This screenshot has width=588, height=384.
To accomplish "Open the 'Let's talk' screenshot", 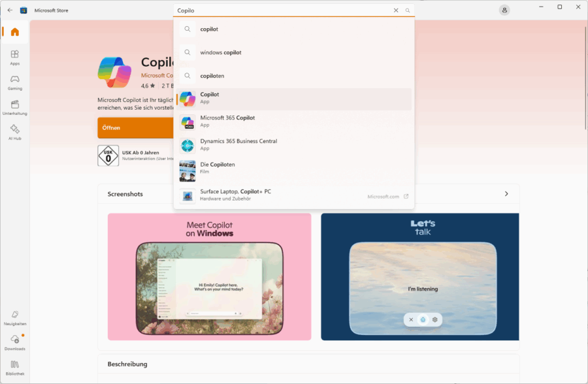I will (x=420, y=277).
